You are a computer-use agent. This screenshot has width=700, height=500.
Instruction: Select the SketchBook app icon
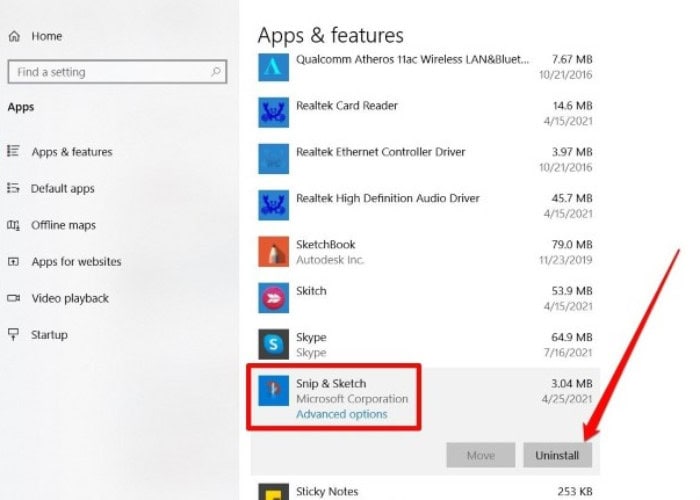[273, 252]
